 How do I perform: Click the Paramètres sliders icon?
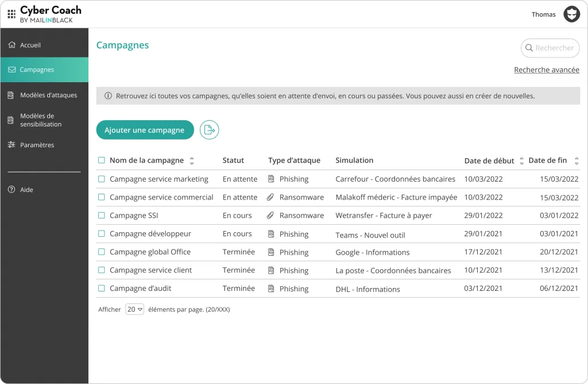click(11, 145)
